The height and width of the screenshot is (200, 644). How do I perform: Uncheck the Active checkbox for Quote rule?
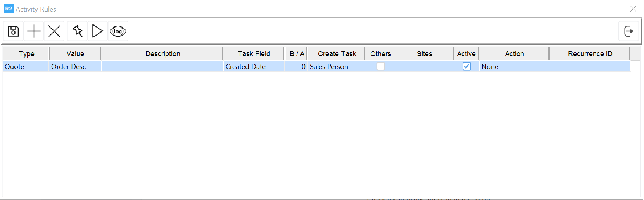point(467,66)
